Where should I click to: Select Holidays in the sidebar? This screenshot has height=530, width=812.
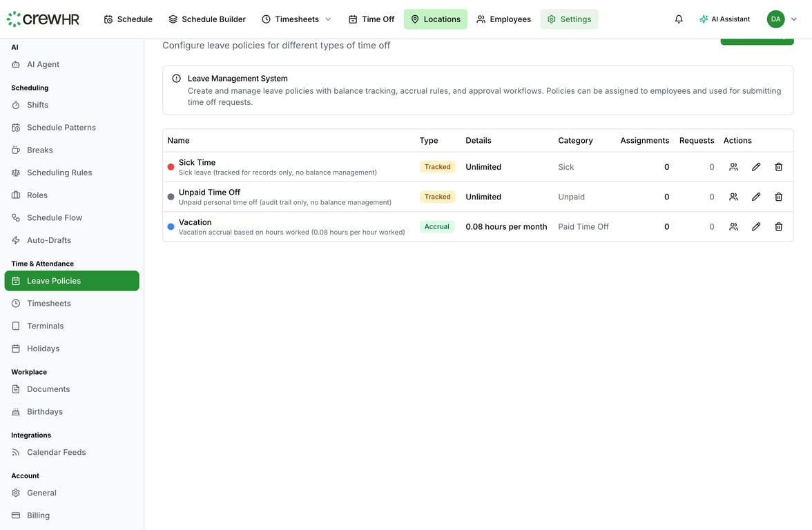(x=43, y=349)
